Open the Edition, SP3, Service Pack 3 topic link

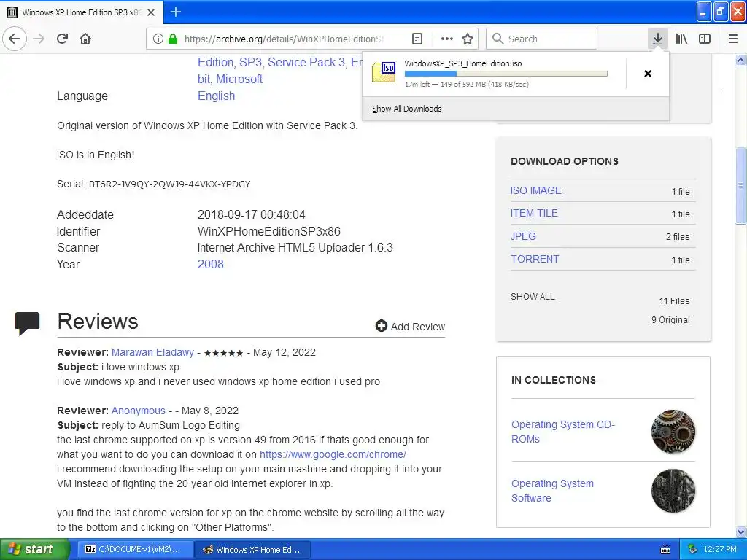pyautogui.click(x=280, y=63)
